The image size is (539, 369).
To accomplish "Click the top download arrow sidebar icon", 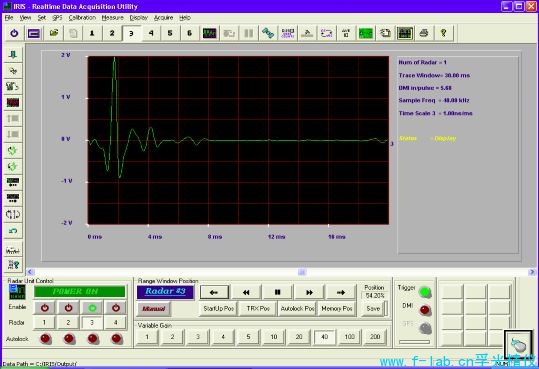I will [13, 54].
